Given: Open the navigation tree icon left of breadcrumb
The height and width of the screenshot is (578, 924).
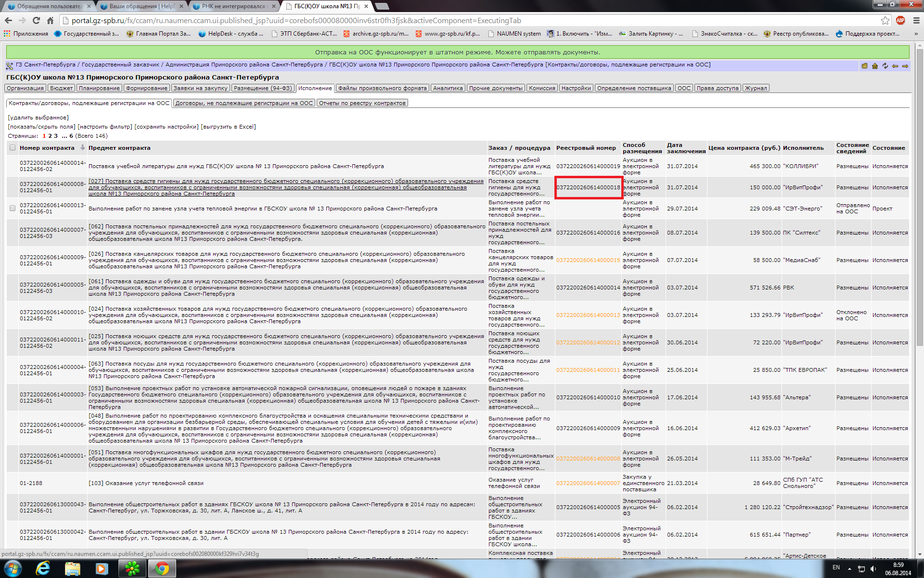Looking at the screenshot, I should click(10, 66).
